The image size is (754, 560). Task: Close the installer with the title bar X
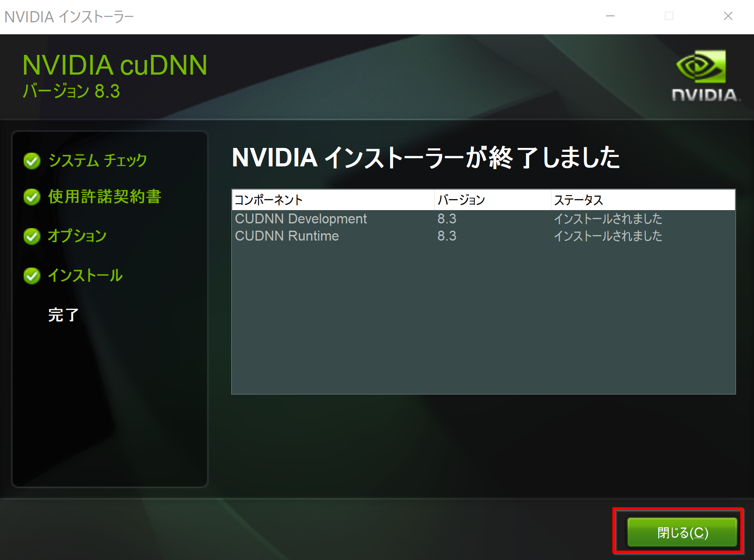tap(728, 16)
